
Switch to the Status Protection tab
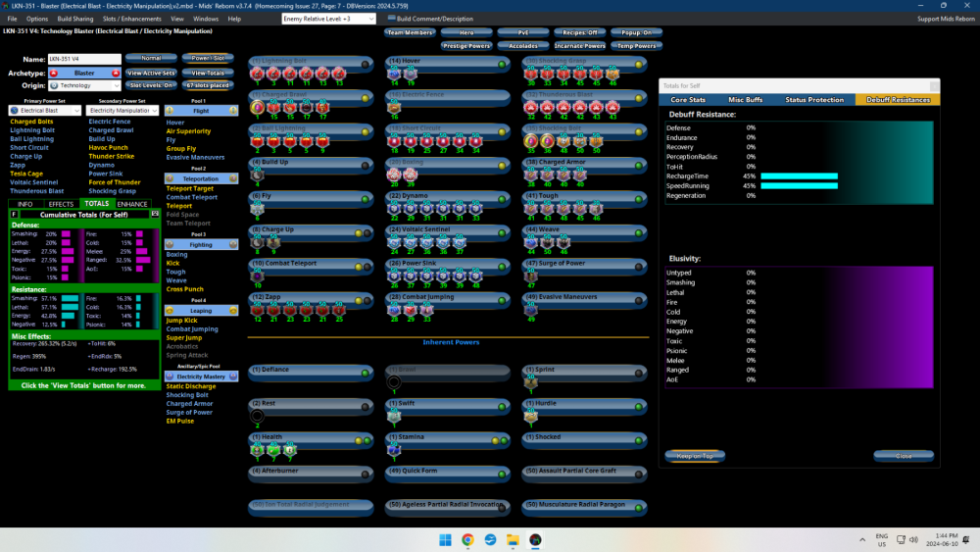pos(814,100)
